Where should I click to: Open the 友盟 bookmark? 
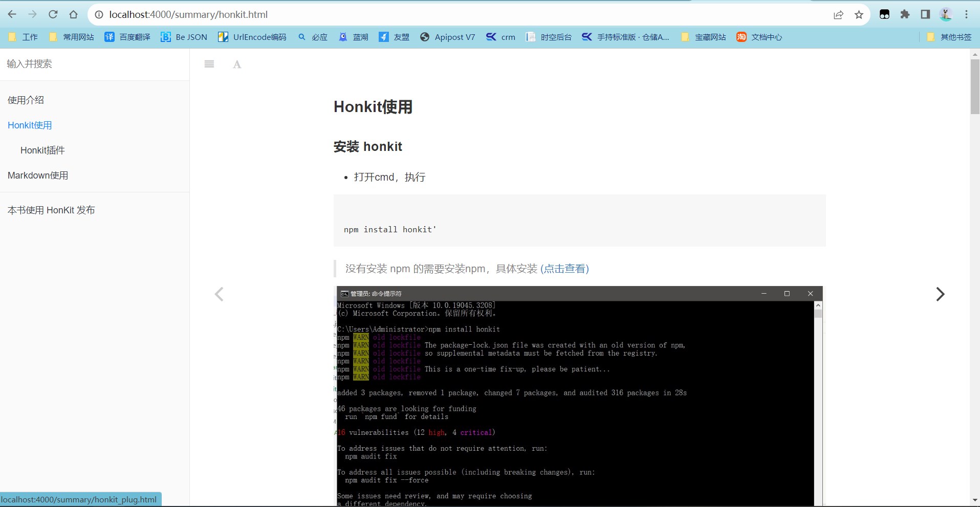click(394, 37)
